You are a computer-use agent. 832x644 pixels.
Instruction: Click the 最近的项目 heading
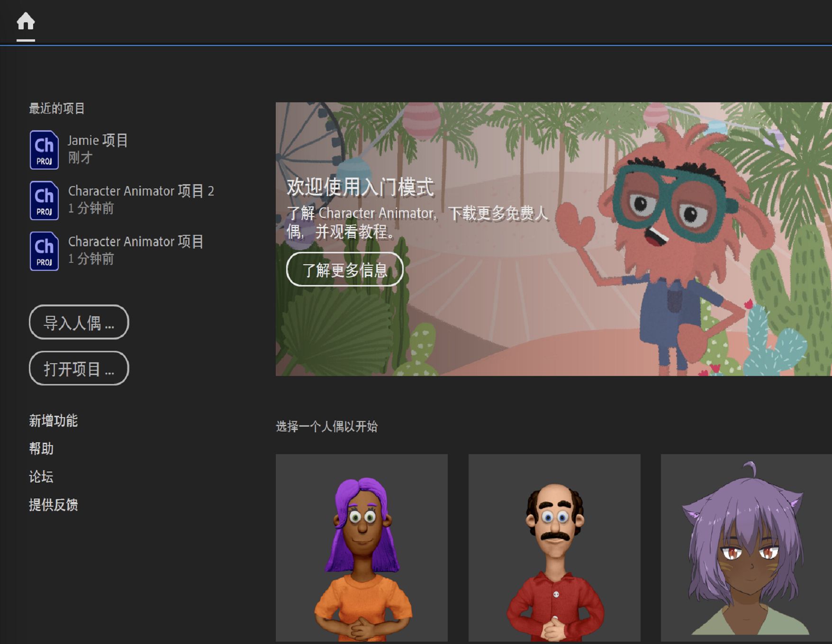[57, 108]
